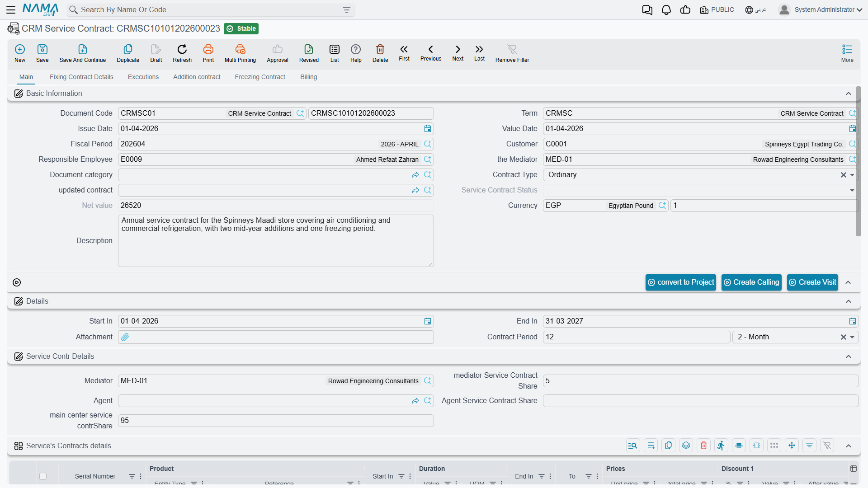Switch language to Arabic
Viewport: 868px width, 488px height.
click(755, 9)
